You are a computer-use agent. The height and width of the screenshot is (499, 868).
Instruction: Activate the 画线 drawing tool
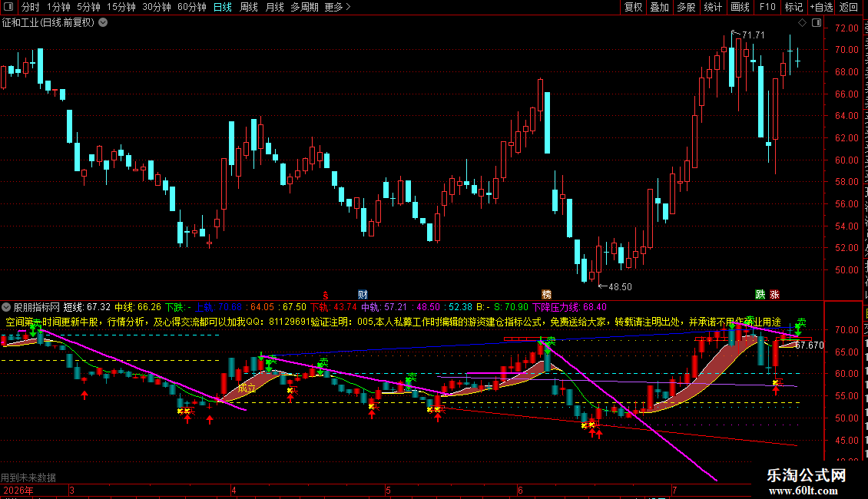(x=740, y=7)
